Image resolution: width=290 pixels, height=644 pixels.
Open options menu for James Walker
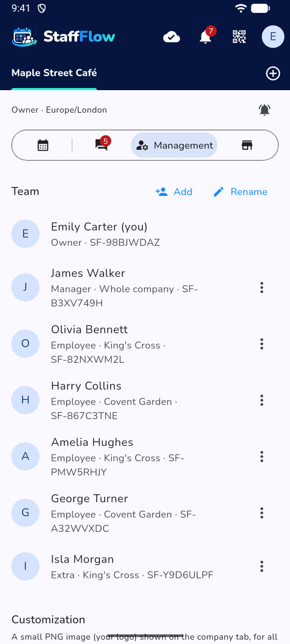pyautogui.click(x=262, y=288)
